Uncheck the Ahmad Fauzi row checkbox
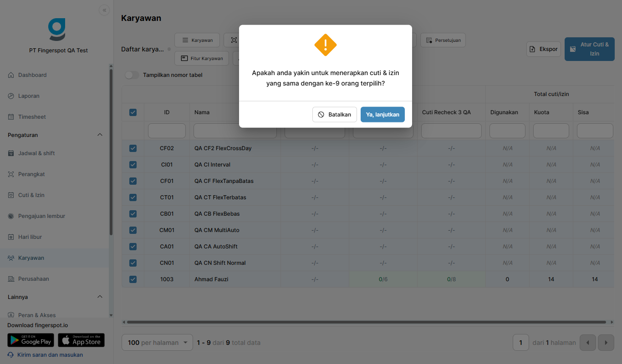Screen dimensions: 622x364 pyautogui.click(x=133, y=279)
